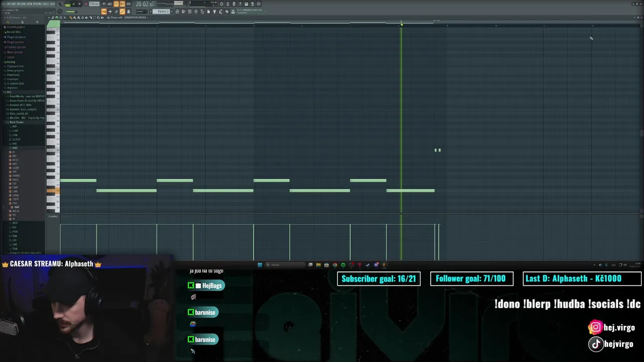Viewport: 644px width, 362px height.
Task: Open the VIEW menu
Action: (x=30, y=4)
